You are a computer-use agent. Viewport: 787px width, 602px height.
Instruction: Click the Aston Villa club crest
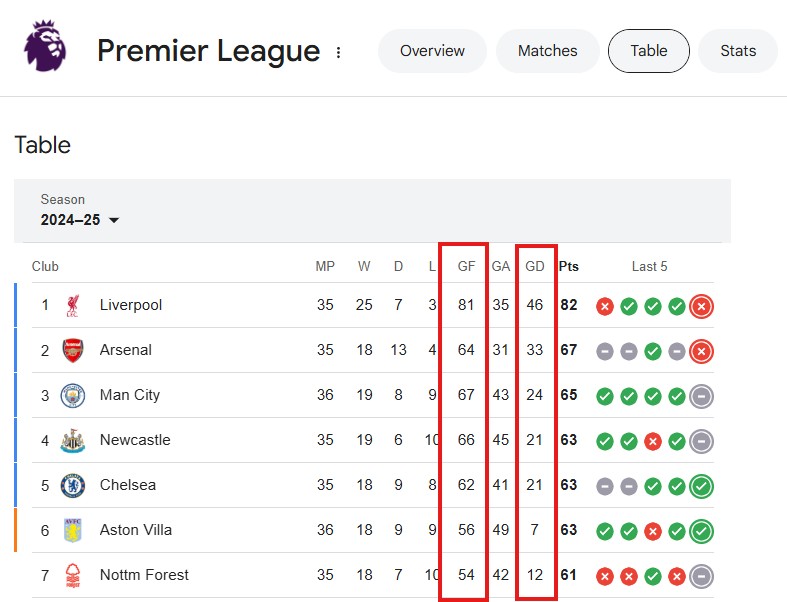pos(73,530)
